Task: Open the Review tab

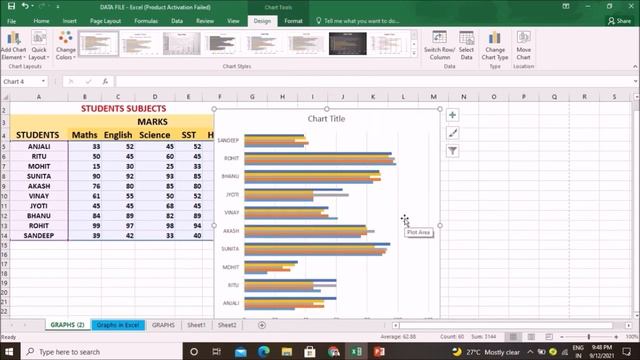Action: (205, 21)
